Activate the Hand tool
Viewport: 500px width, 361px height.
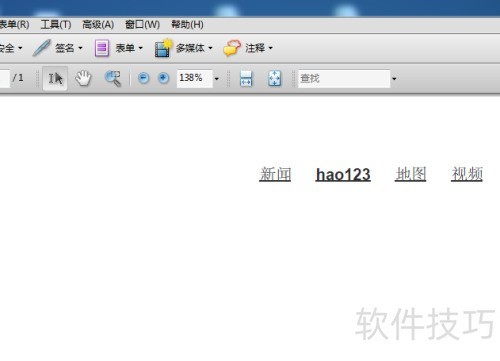(x=83, y=78)
